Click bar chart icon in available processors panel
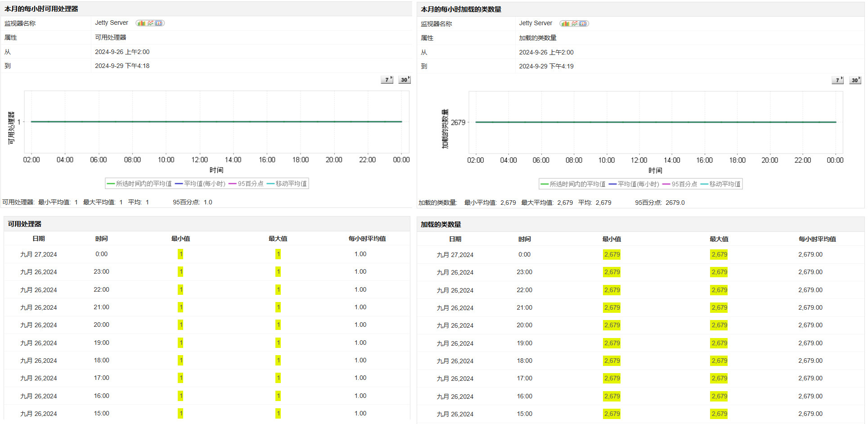 point(141,23)
